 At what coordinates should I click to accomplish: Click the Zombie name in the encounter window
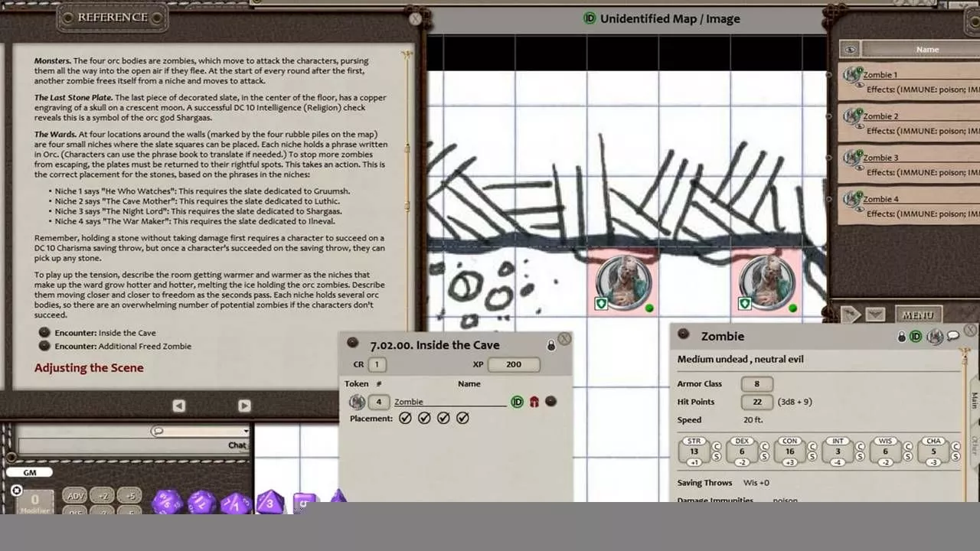coord(450,402)
